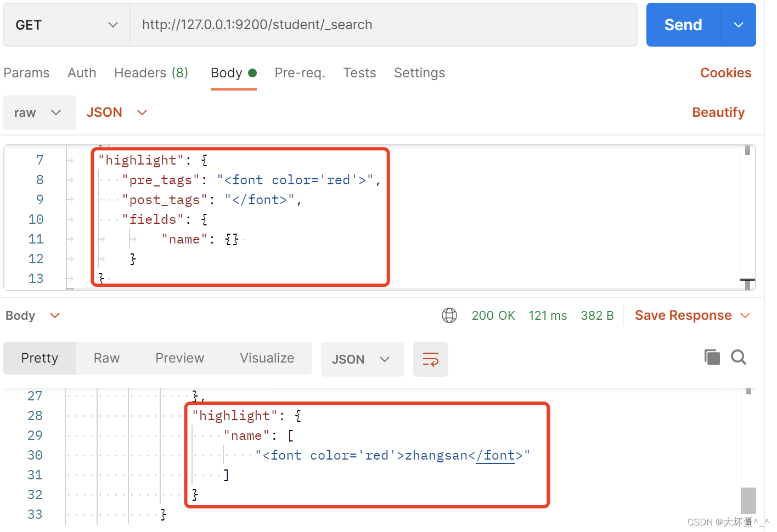The width and height of the screenshot is (777, 532).
Task: Open the GET method dropdown
Action: [x=67, y=25]
